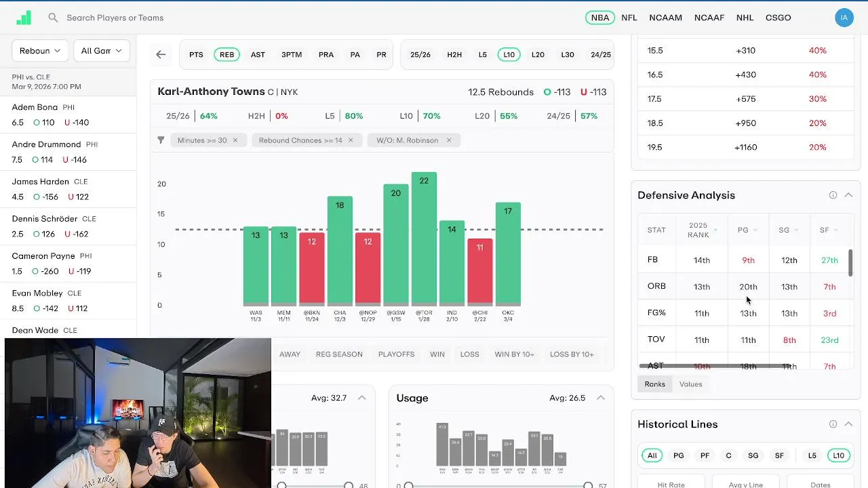Select the H2H range
This screenshot has height=488, width=868.
454,55
